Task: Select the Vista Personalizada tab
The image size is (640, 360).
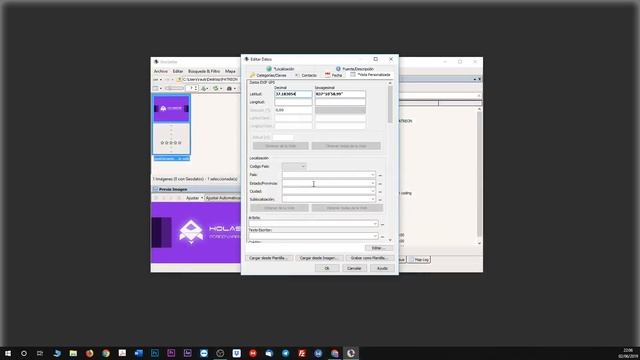Action: click(370, 75)
